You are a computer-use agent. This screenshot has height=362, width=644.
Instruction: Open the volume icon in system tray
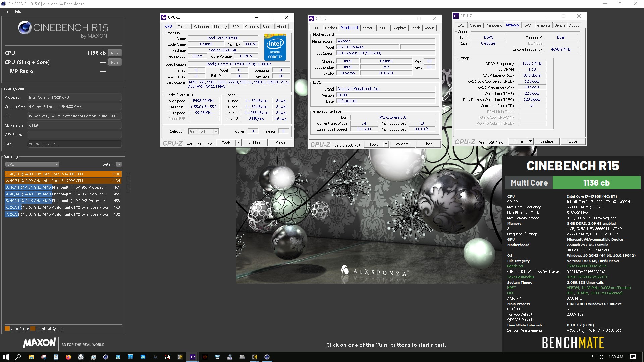601,357
